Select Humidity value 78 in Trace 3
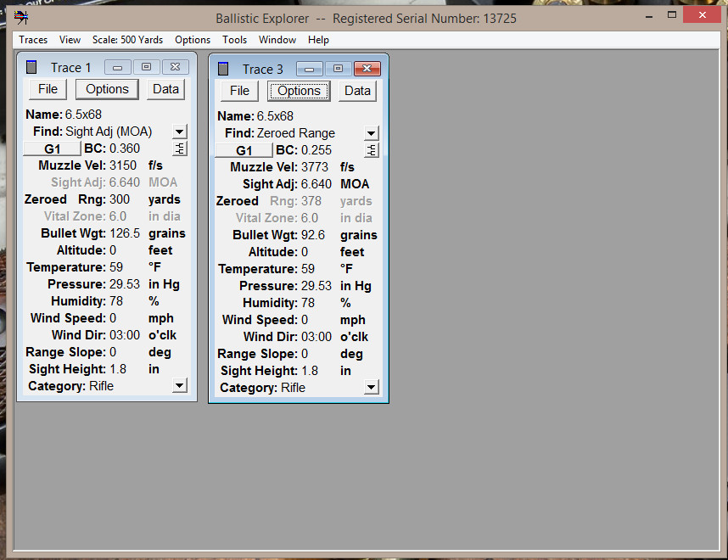The width and height of the screenshot is (728, 560). pyautogui.click(x=308, y=303)
